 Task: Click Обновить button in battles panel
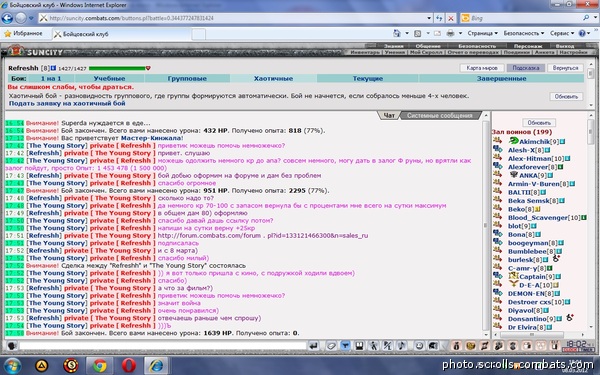coord(566,96)
